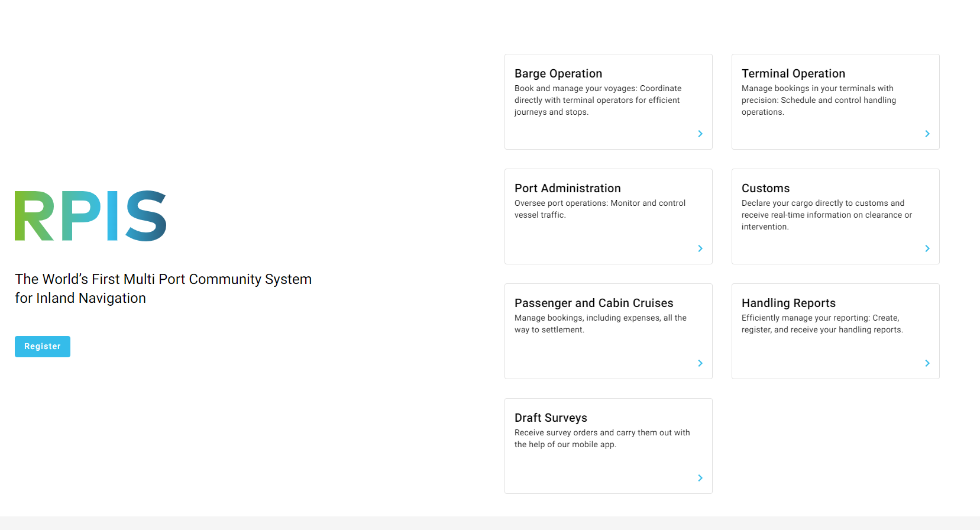This screenshot has height=530, width=980.
Task: Click the Customs card chevron icon
Action: [x=927, y=248]
